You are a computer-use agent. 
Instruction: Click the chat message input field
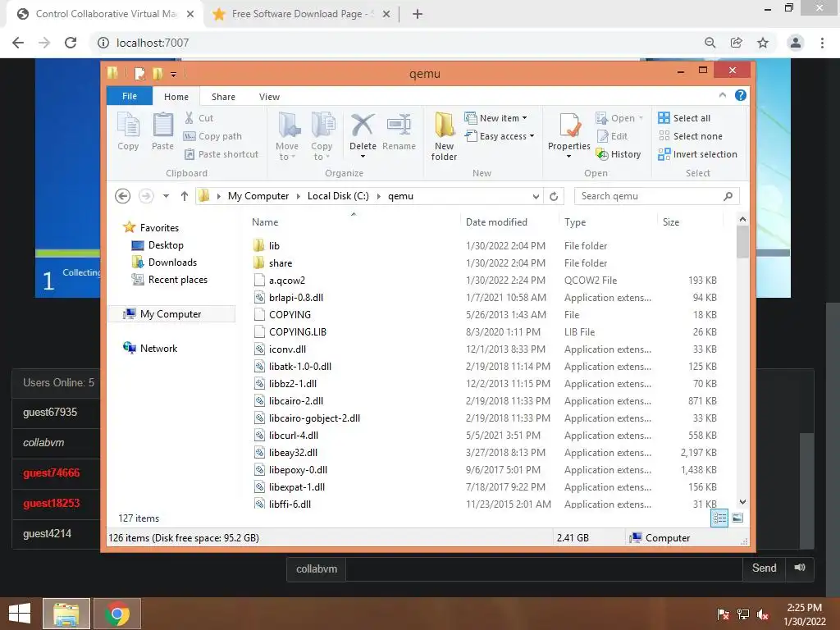click(544, 569)
